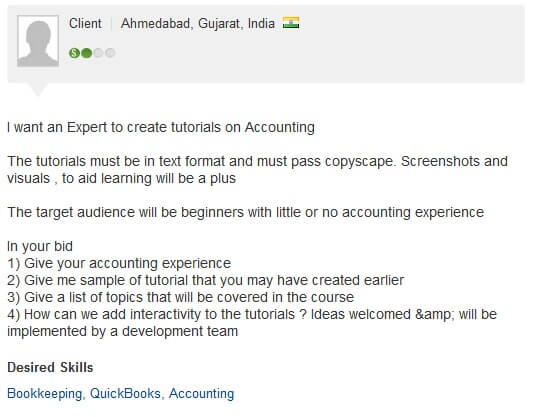Click the first grey status dot
Image resolution: width=533 pixels, height=417 pixels.
tap(99, 53)
